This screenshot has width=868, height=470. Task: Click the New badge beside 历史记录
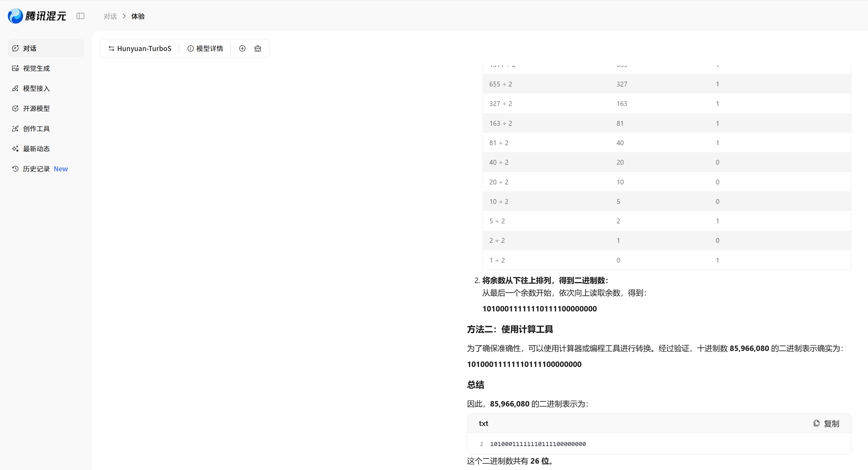pyautogui.click(x=61, y=169)
